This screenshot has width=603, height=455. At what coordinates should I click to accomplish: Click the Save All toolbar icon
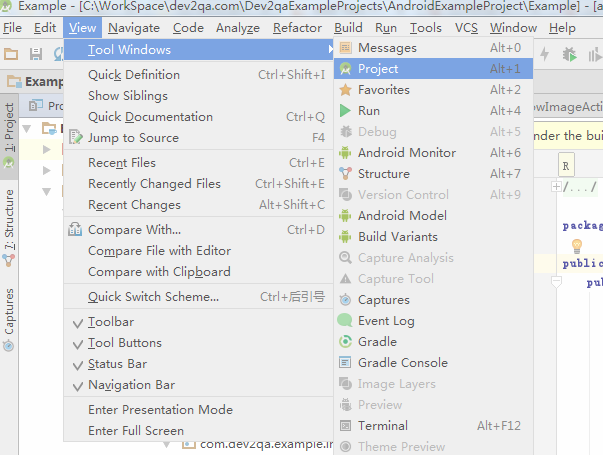[x=36, y=53]
